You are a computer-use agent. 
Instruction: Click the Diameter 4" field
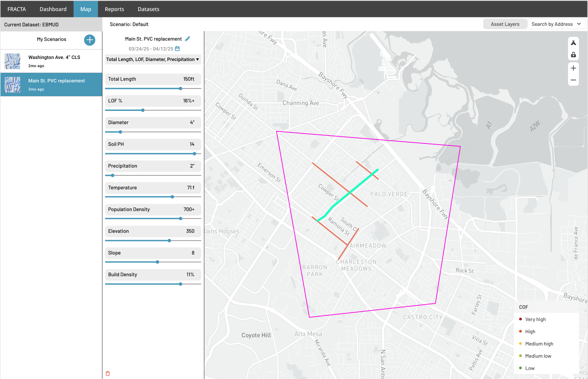click(x=153, y=123)
